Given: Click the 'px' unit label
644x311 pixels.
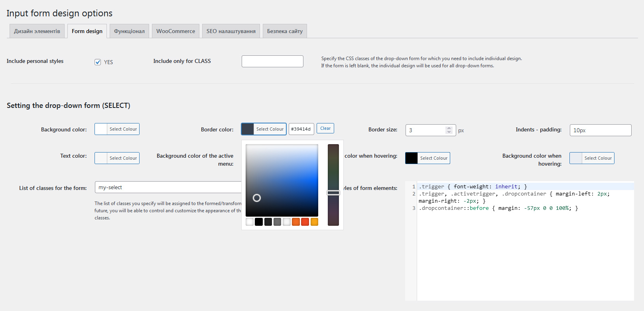Looking at the screenshot, I should pyautogui.click(x=461, y=131).
